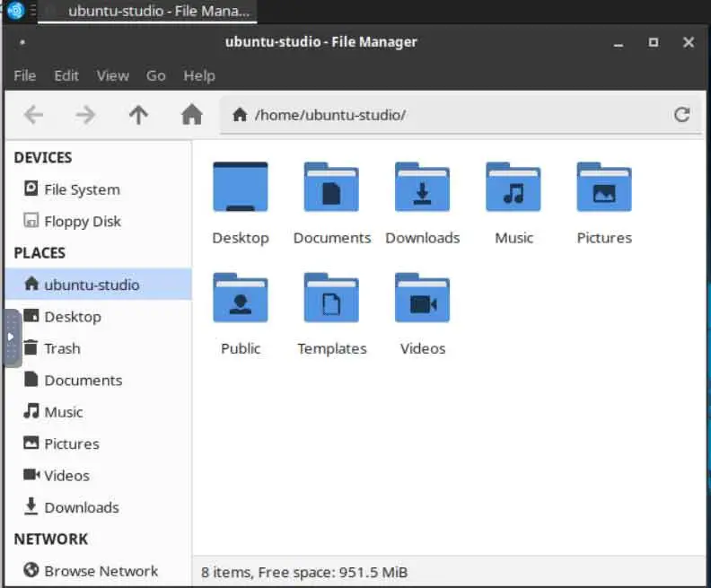Maximize the File Manager window
The width and height of the screenshot is (711, 588).
(x=653, y=42)
